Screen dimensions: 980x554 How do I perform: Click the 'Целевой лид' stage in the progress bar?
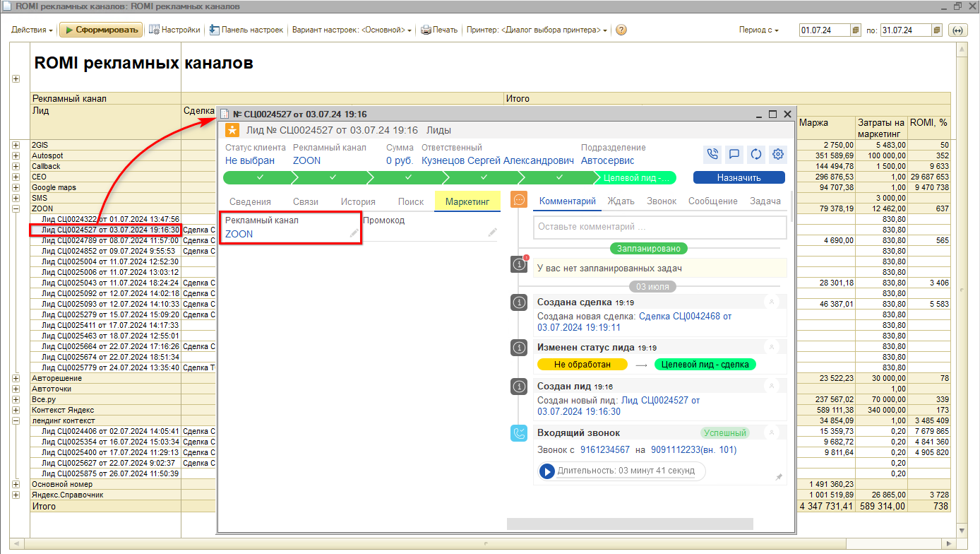click(637, 178)
